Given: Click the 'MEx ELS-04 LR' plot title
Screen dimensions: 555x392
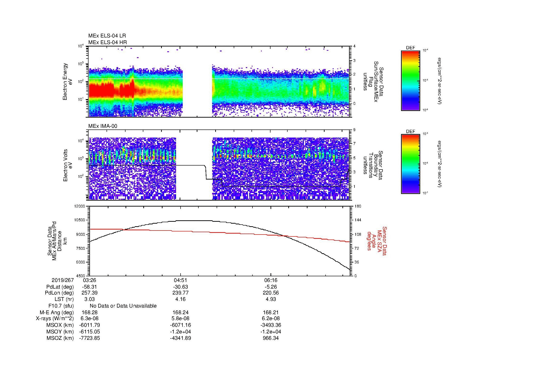Looking at the screenshot, I should point(107,36).
